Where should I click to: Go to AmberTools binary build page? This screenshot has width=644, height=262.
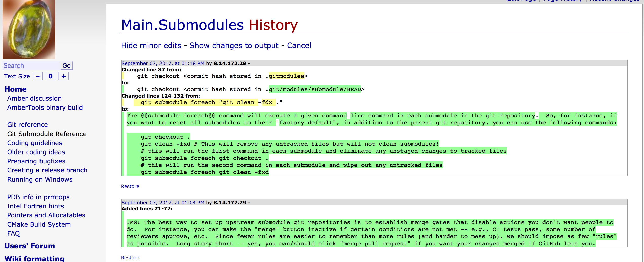point(45,107)
